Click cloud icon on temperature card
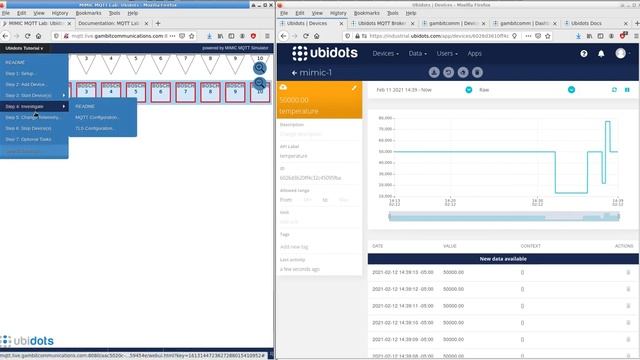Image resolution: width=640 pixels, height=360 pixels. (283, 87)
